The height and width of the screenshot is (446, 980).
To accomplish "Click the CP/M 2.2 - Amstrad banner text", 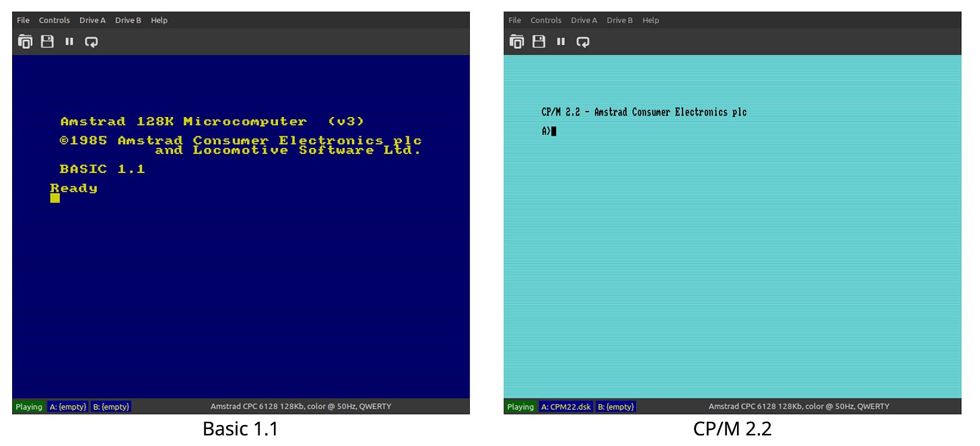I will [644, 112].
